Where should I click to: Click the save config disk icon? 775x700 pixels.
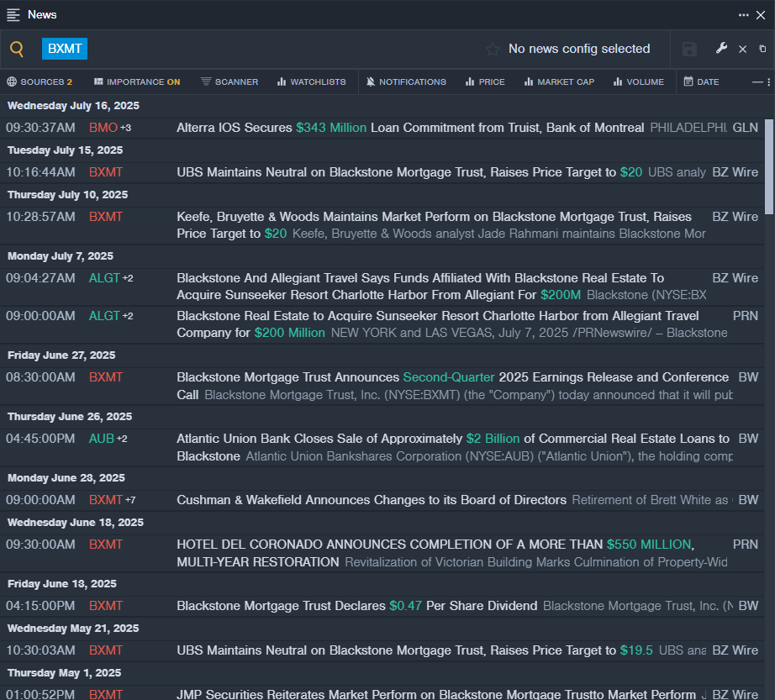(x=689, y=49)
